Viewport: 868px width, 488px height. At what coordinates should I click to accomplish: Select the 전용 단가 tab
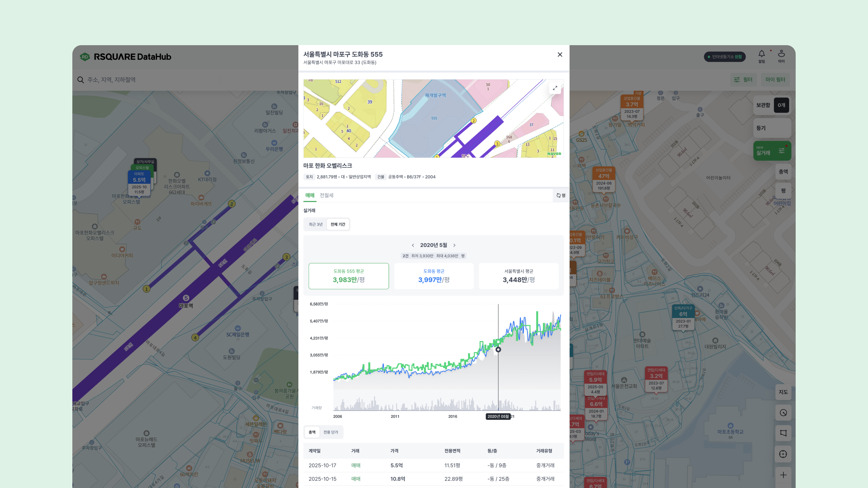coord(330,432)
